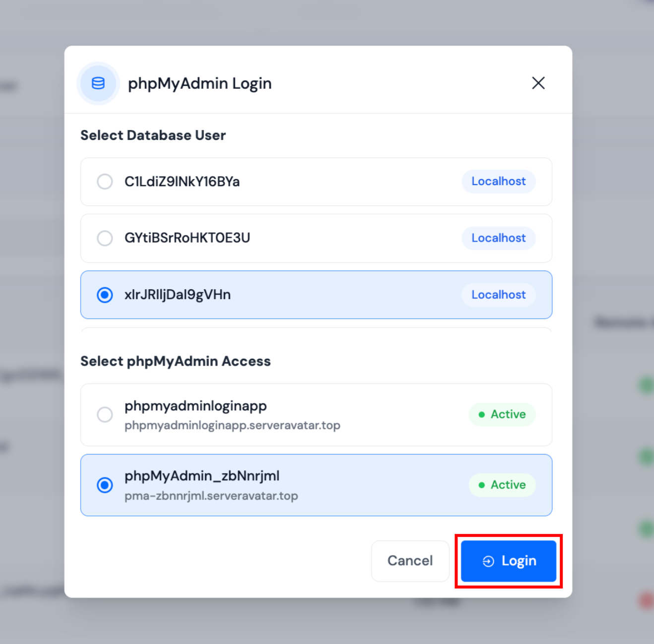This screenshot has width=654, height=644.
Task: Click the user name text GYtiBSrRoHKT0E3U
Action: pyautogui.click(x=187, y=238)
